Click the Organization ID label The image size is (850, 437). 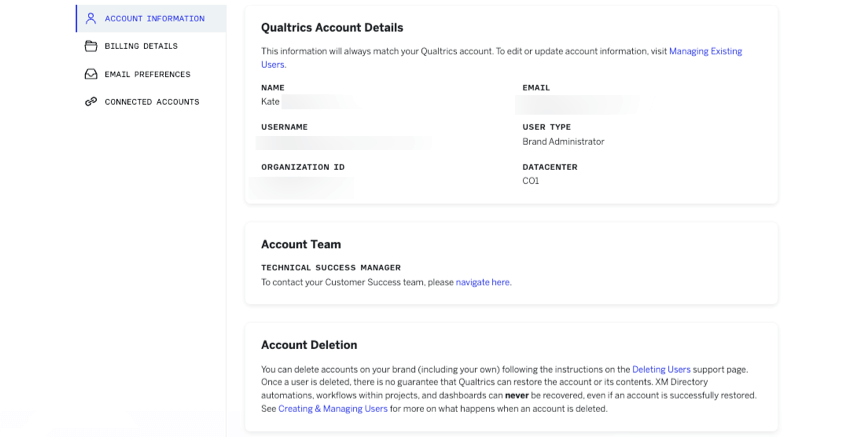tap(303, 167)
